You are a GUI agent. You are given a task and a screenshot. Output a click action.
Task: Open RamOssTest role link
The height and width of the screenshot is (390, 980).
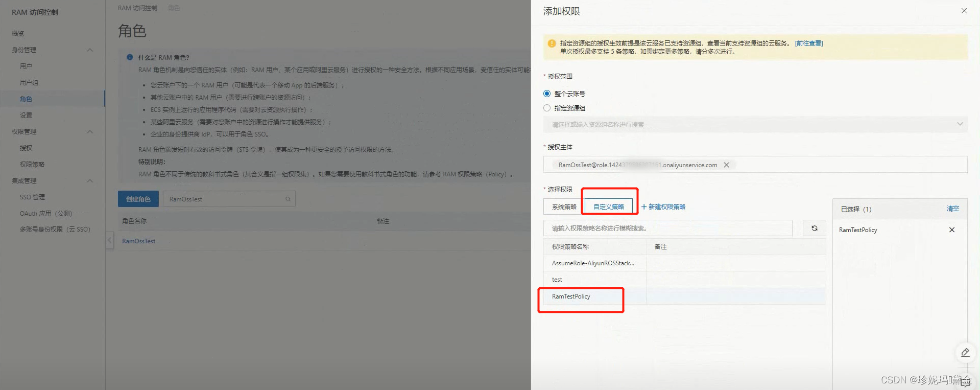(x=138, y=241)
